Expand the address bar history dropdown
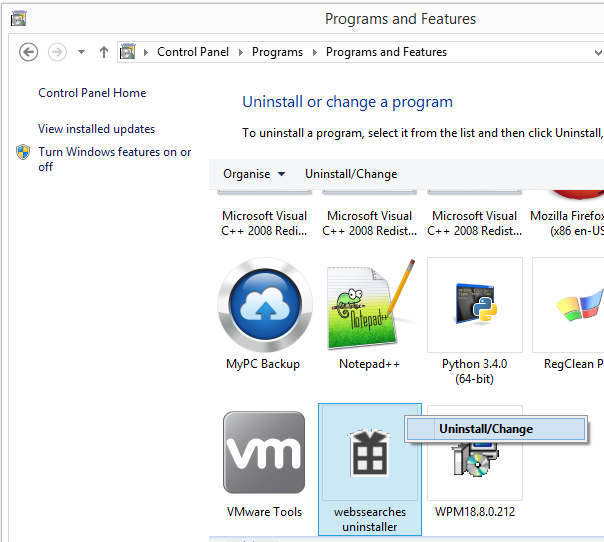This screenshot has width=604, height=542. [598, 52]
